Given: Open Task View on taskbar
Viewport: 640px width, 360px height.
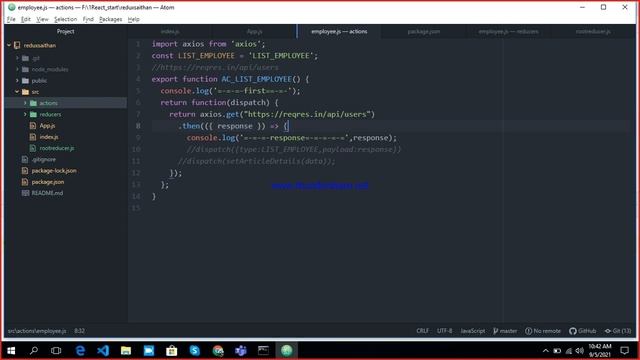Looking at the screenshot, I should (56, 351).
